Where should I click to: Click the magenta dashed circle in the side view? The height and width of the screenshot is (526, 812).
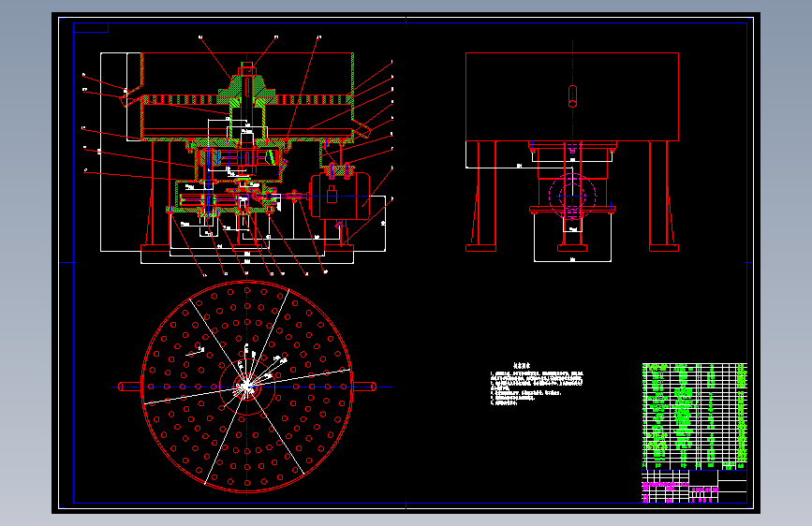pos(572,197)
